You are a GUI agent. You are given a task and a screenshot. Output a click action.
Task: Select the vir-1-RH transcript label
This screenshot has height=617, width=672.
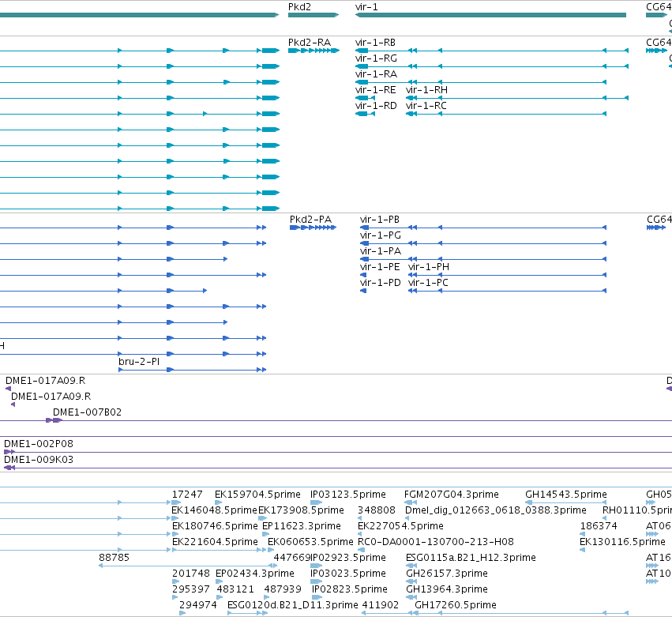tap(427, 90)
